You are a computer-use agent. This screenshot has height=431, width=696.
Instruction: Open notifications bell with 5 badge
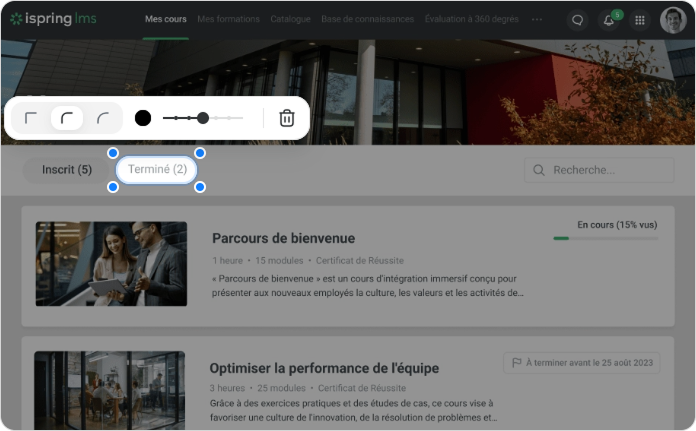coord(609,20)
